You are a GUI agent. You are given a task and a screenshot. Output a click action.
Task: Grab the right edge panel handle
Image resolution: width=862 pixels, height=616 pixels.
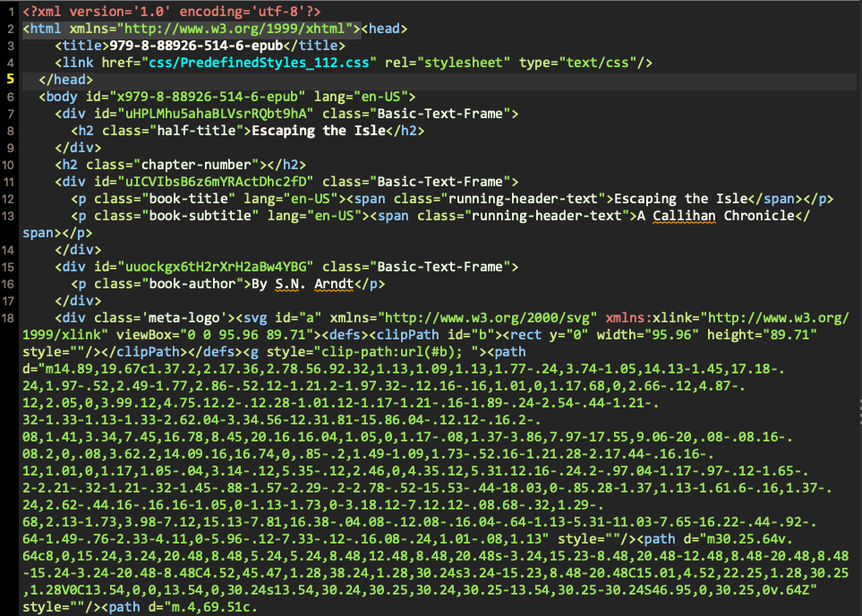(x=859, y=413)
